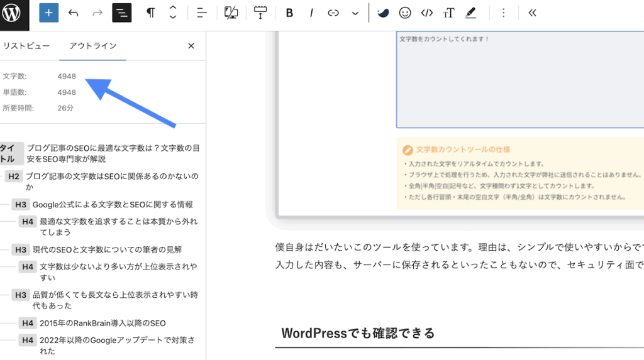This screenshot has width=644, height=360.
Task: Open the text alignment options
Action: click(202, 13)
